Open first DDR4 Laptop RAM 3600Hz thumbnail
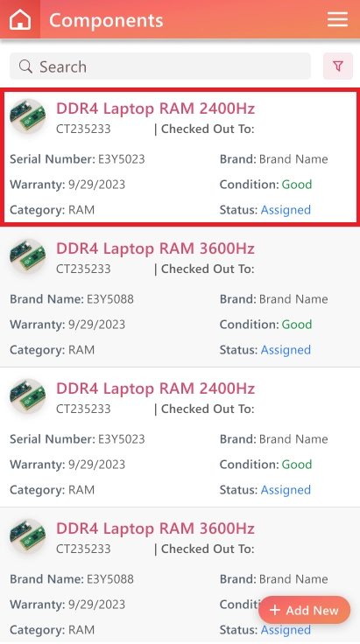 (x=27, y=256)
